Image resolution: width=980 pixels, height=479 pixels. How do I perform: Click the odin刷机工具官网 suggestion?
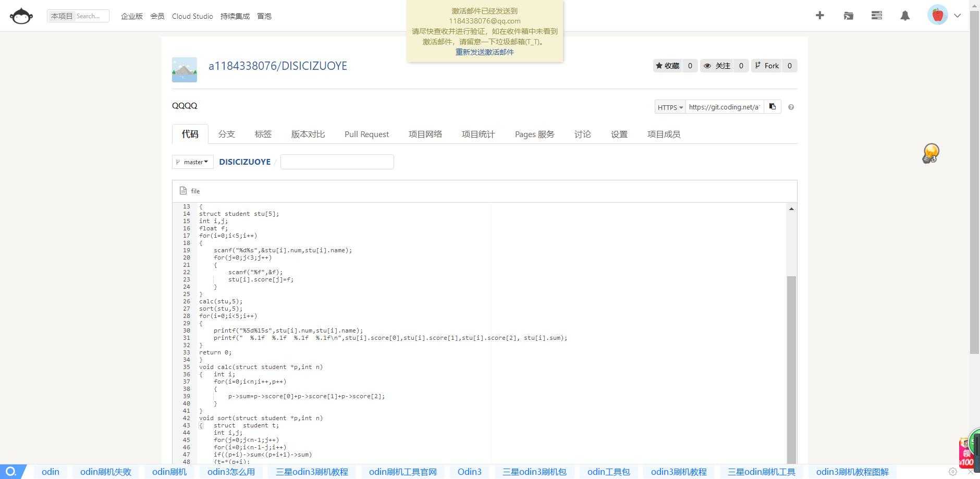click(403, 472)
